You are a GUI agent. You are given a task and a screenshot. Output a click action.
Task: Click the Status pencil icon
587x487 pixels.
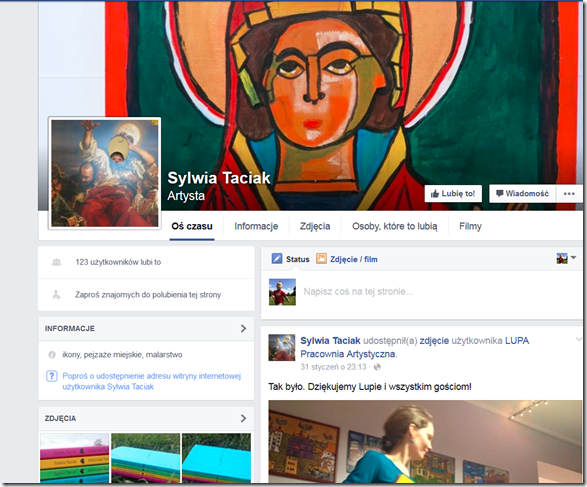(x=277, y=259)
